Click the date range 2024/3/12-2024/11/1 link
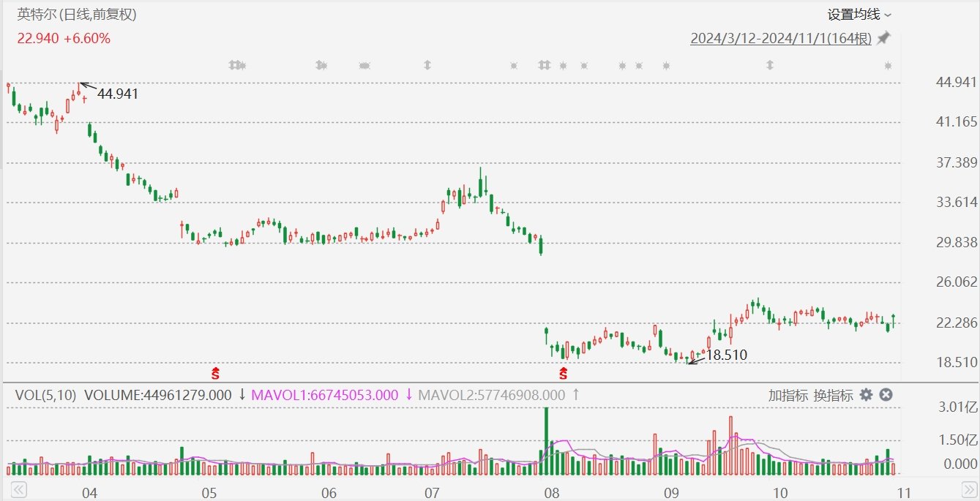 780,38
